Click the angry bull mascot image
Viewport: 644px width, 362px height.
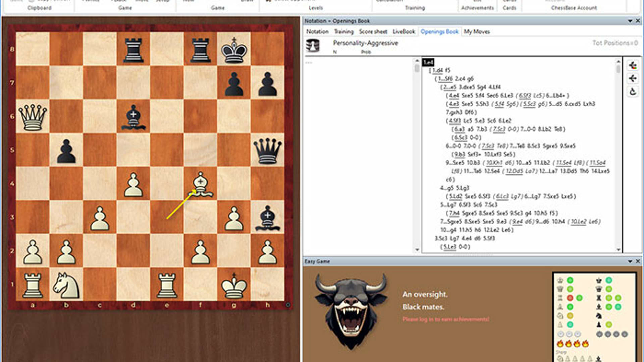[351, 311]
